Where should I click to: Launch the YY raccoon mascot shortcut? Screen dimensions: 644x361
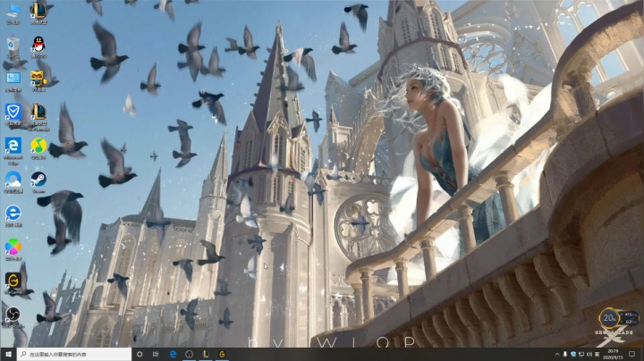(x=38, y=80)
